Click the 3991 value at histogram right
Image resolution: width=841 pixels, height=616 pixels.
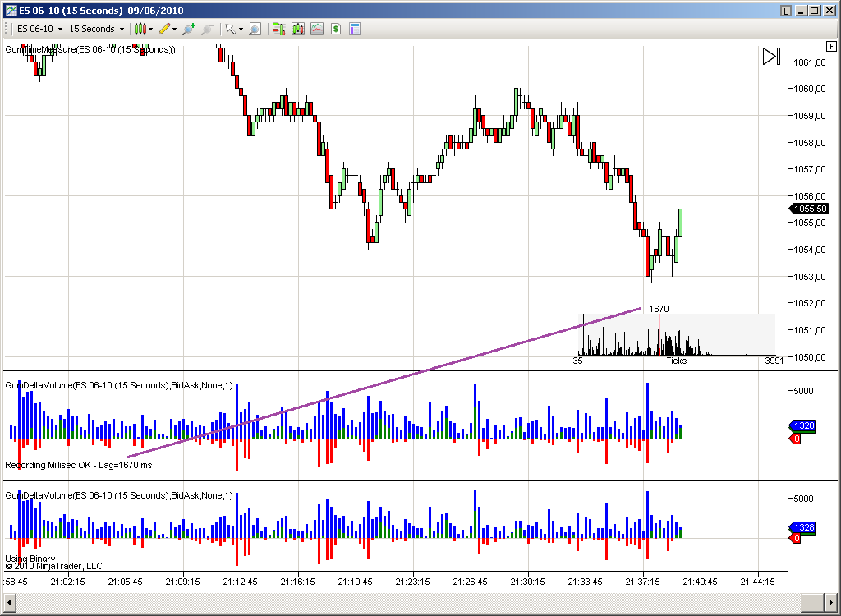click(774, 361)
